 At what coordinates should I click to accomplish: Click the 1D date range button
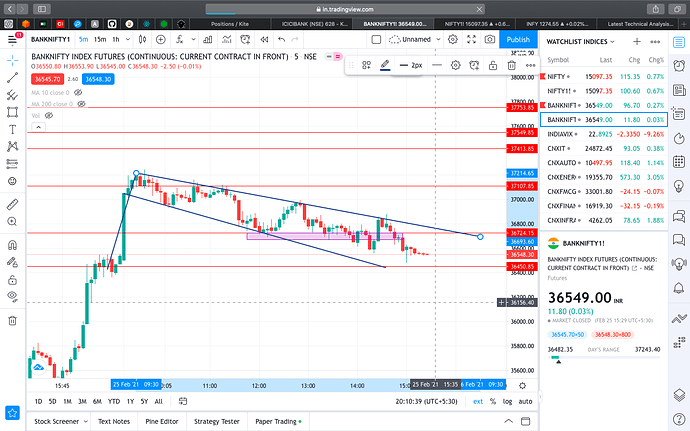[38, 402]
